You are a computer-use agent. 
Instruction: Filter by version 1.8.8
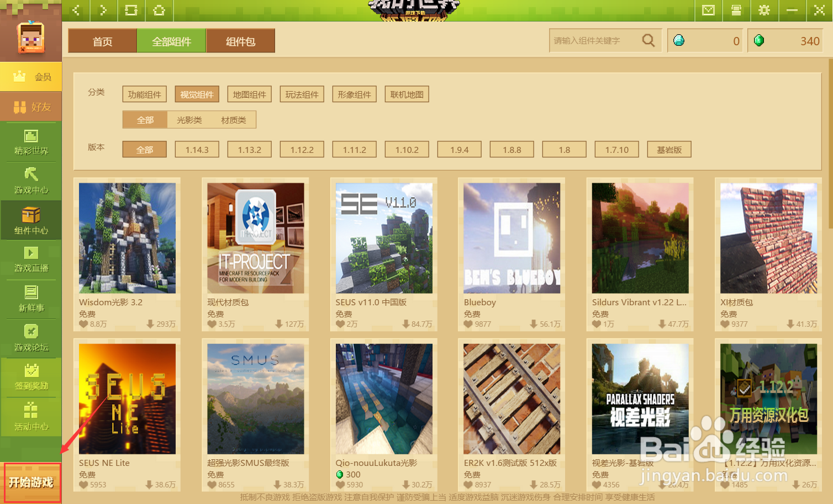(512, 150)
